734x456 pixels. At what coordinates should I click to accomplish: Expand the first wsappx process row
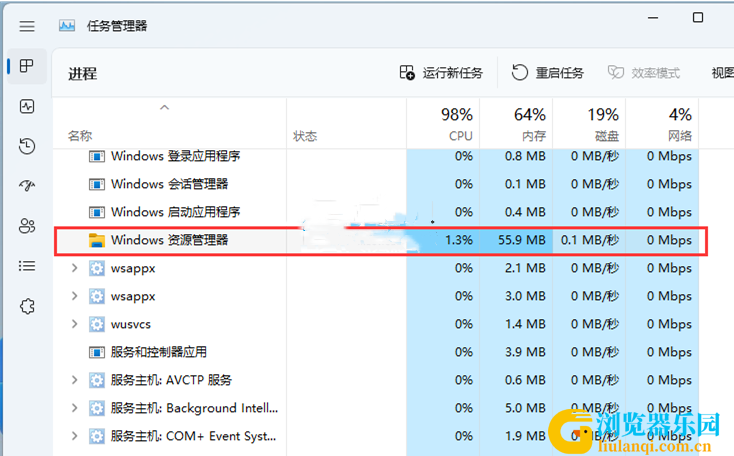tap(74, 268)
